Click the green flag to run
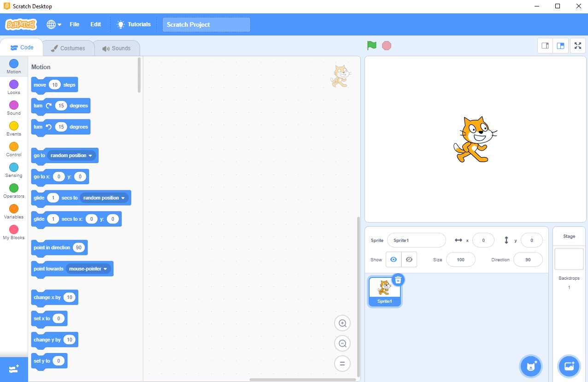The image size is (588, 382). [x=372, y=46]
